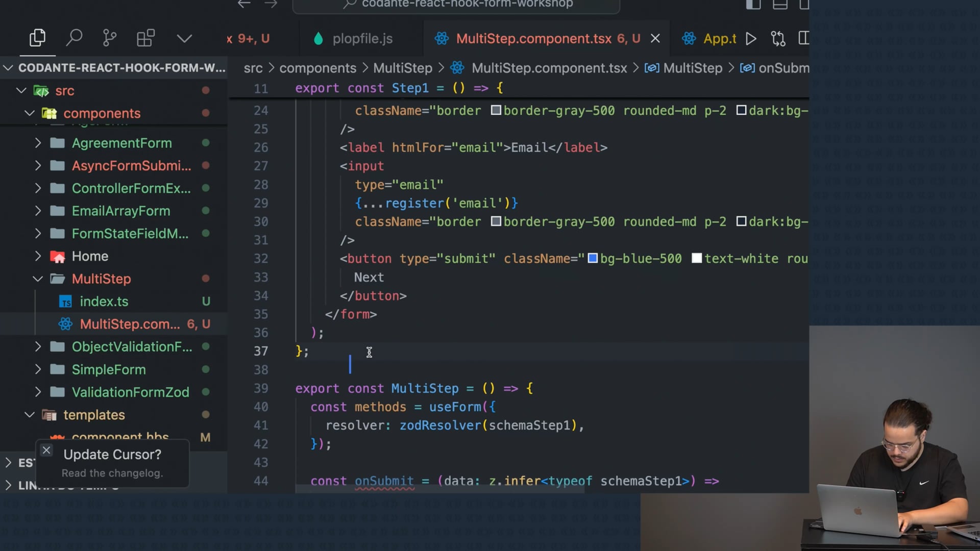Open the Explorer view icon
The height and width of the screenshot is (551, 980).
point(37,38)
